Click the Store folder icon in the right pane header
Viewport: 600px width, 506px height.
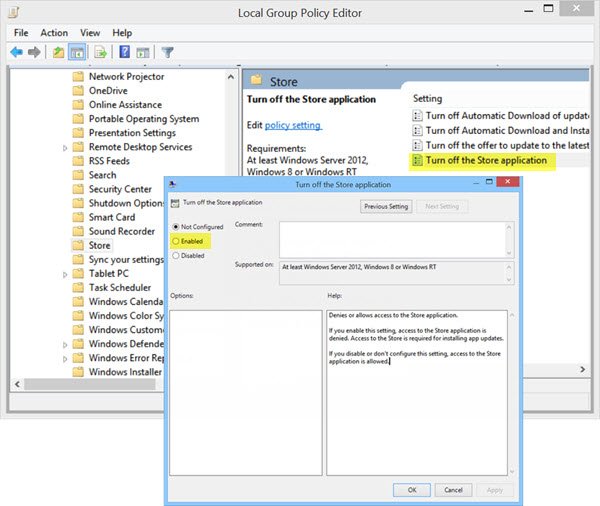(256, 80)
